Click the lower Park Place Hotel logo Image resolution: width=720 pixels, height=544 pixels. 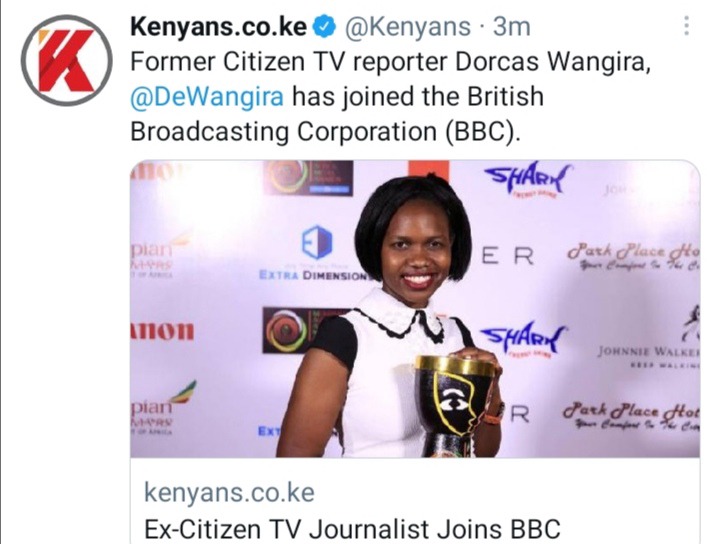(x=631, y=415)
